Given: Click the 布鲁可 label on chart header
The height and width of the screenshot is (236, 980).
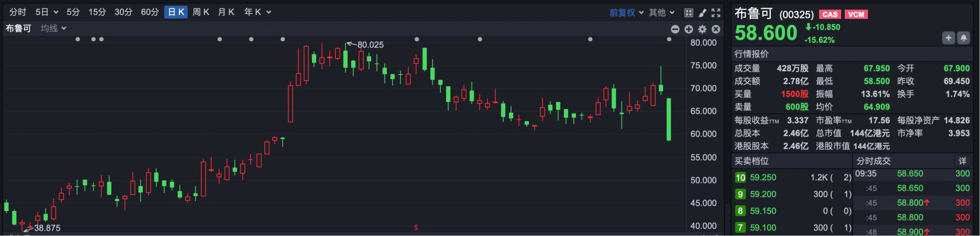Looking at the screenshot, I should click(x=18, y=29).
